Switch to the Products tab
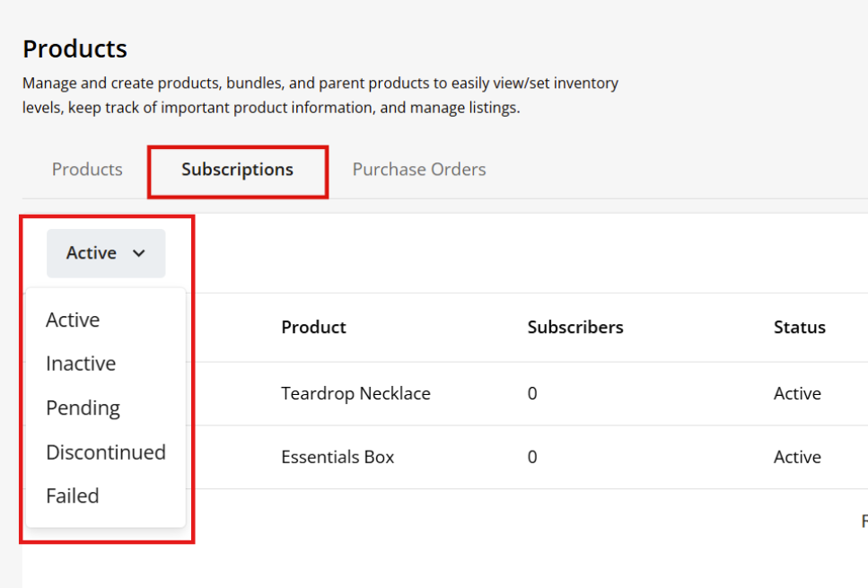Viewport: 868px width, 588px height. 87,170
